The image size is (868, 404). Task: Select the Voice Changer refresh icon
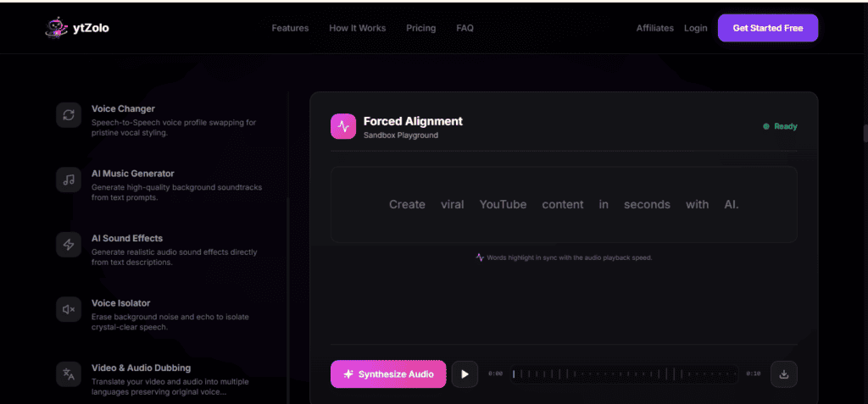(69, 115)
